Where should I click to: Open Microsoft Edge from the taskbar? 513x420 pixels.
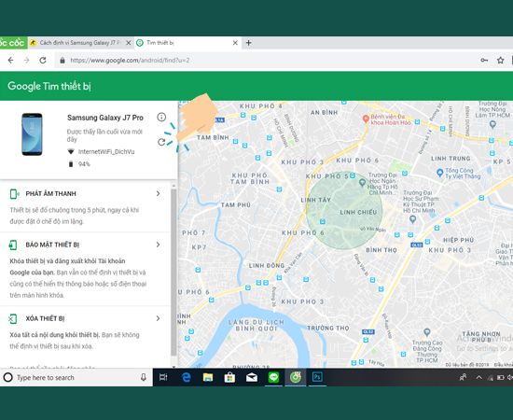pyautogui.click(x=187, y=377)
